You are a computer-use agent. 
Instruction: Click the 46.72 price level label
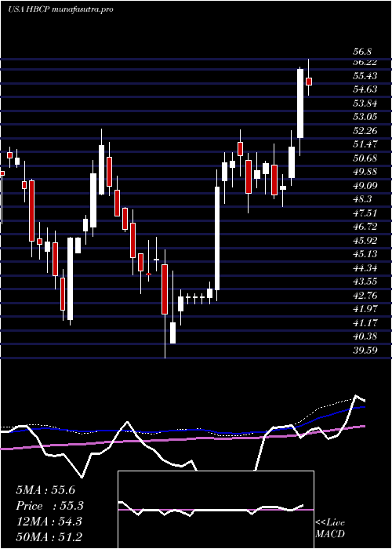[x=365, y=227]
